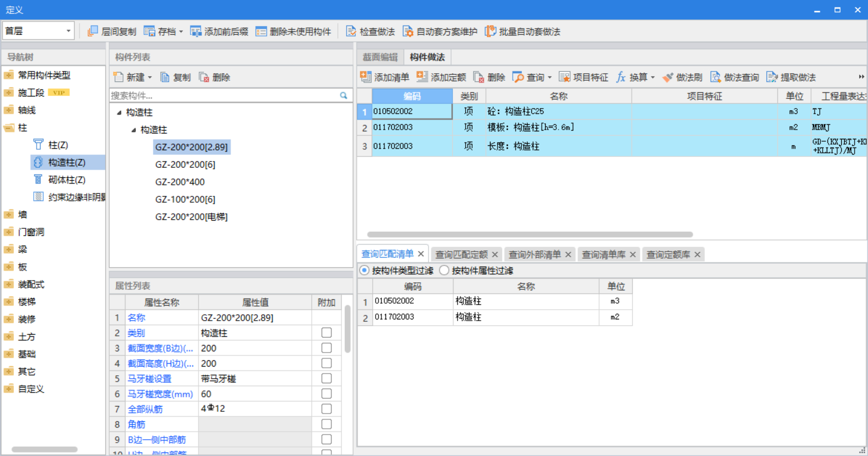Screen dimensions: 868x456
Task: Open the 查询 dropdown in 构件做法
Action: pyautogui.click(x=549, y=78)
